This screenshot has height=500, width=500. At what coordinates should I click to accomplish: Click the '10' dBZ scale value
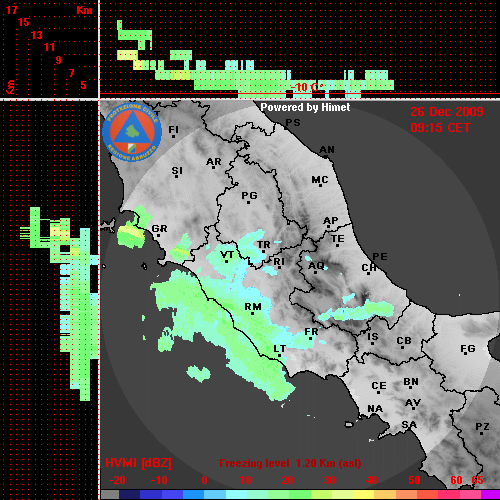246,480
